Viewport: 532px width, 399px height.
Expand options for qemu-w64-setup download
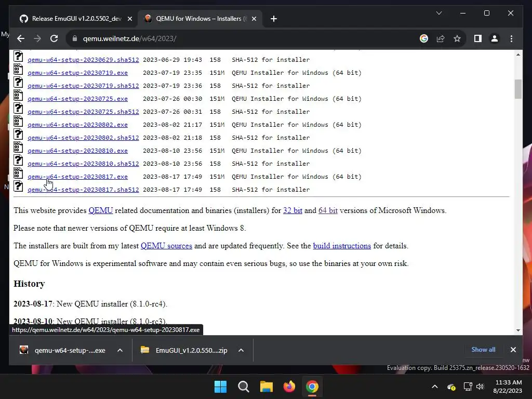tap(120, 350)
